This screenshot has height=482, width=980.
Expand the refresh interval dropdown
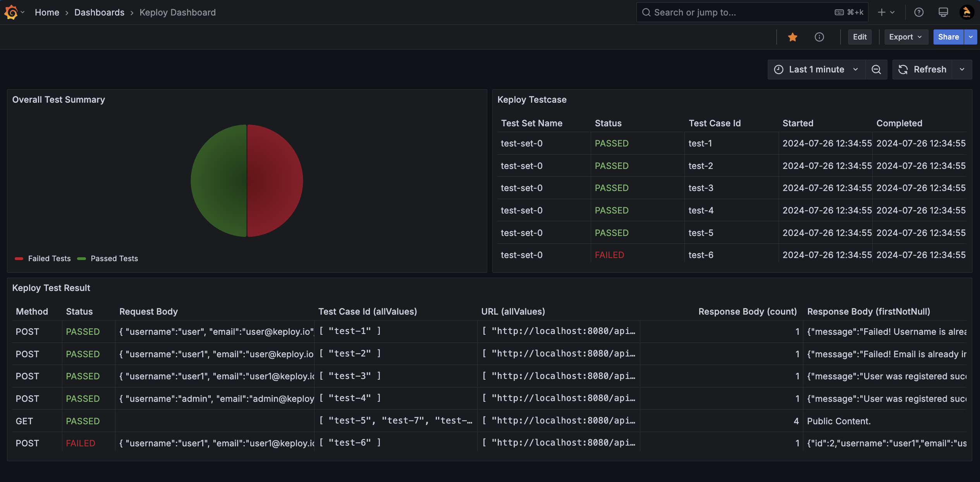coord(962,69)
